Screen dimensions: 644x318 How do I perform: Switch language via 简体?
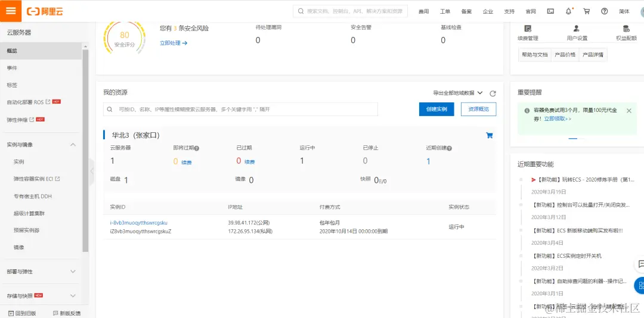[624, 11]
